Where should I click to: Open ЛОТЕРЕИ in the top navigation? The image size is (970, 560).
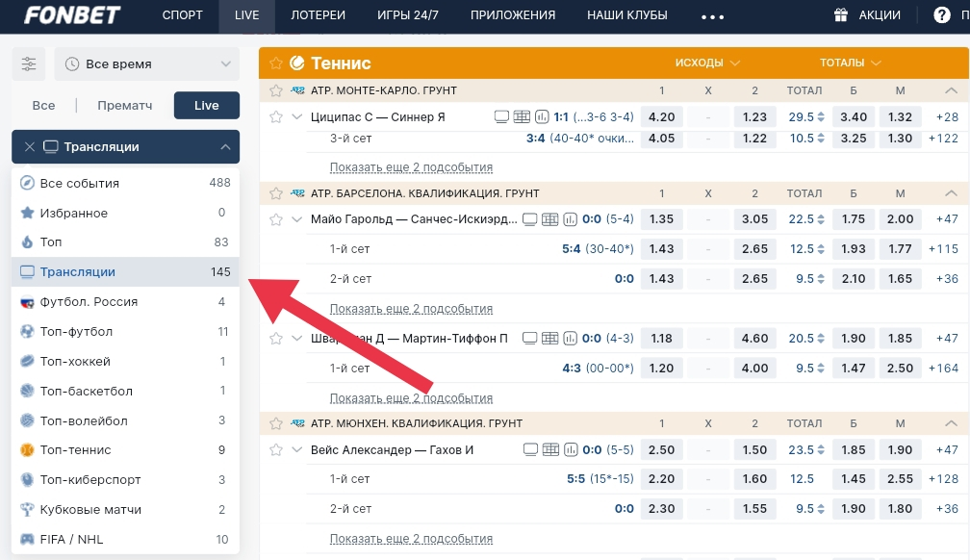pos(318,15)
